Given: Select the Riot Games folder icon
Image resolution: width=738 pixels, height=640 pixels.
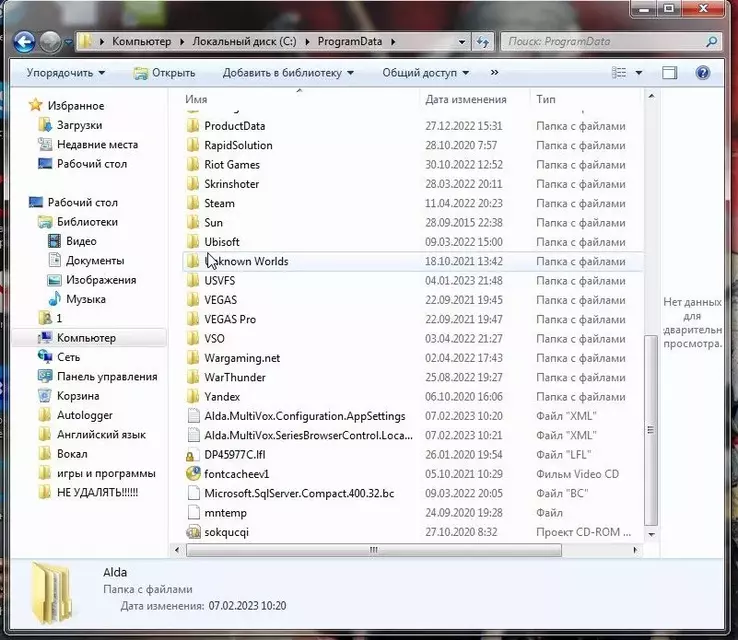Looking at the screenshot, I should (193, 164).
